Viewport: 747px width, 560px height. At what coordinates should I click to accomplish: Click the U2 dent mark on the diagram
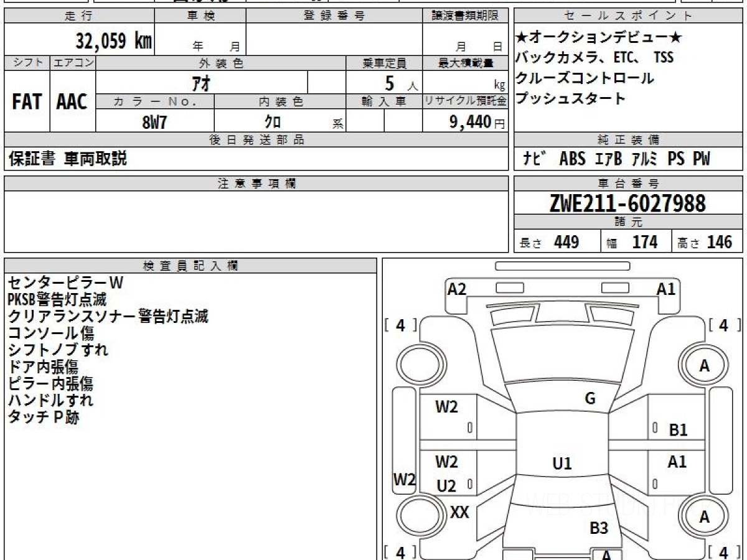coord(446,486)
